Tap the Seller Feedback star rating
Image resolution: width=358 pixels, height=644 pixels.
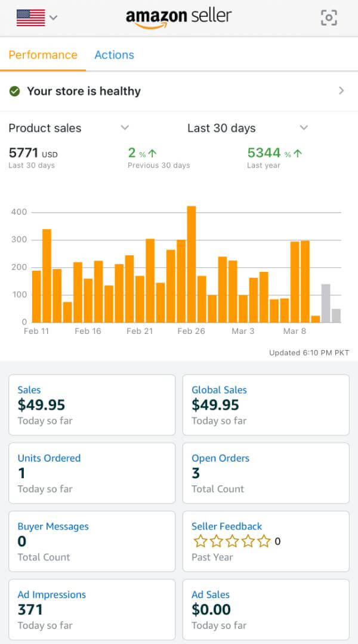click(232, 541)
